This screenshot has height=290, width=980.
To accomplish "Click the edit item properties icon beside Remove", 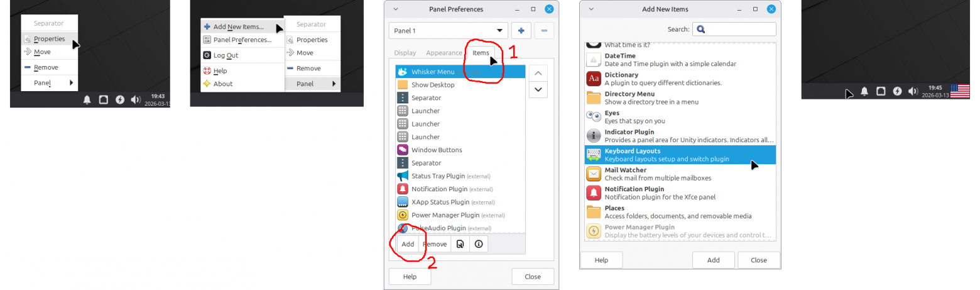I will point(460,244).
